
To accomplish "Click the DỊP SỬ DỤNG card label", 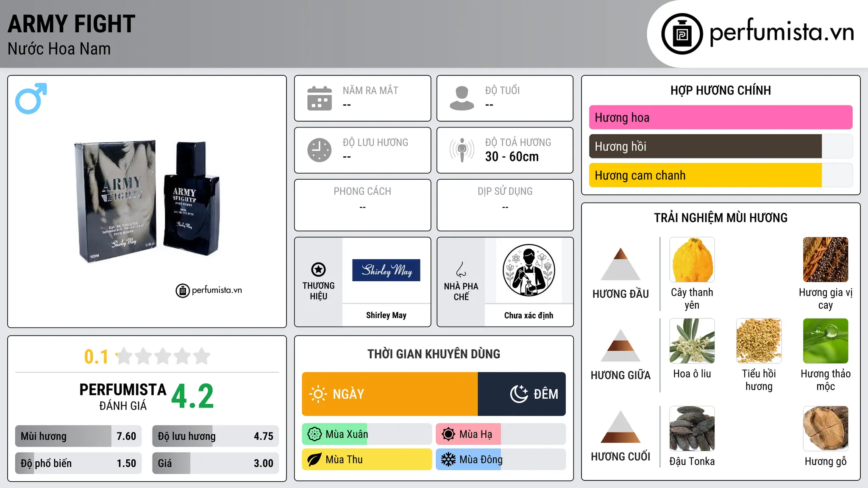I will (505, 191).
